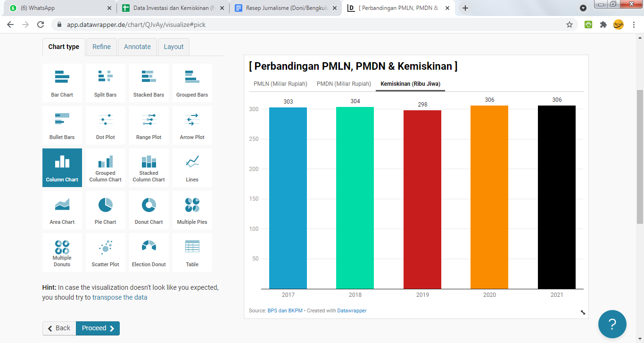644x343 pixels.
Task: Show the PMLN (Miliar Rupiah) chart tab
Action: click(x=281, y=84)
